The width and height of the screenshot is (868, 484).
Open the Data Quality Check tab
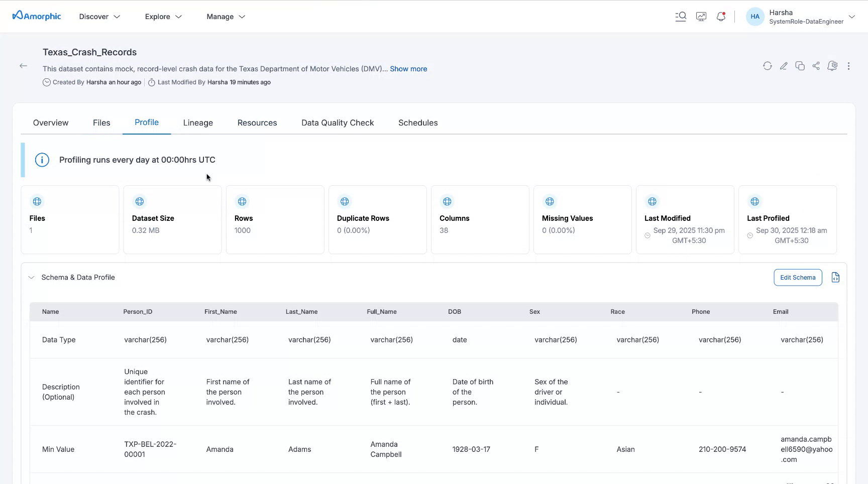(x=338, y=123)
